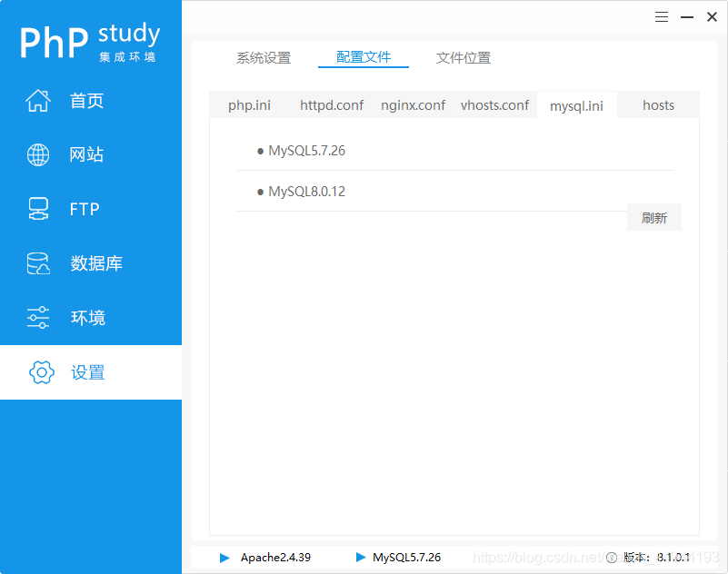The height and width of the screenshot is (574, 728).
Task: Open the MySQL5.7.26 configuration entry
Action: (x=305, y=150)
